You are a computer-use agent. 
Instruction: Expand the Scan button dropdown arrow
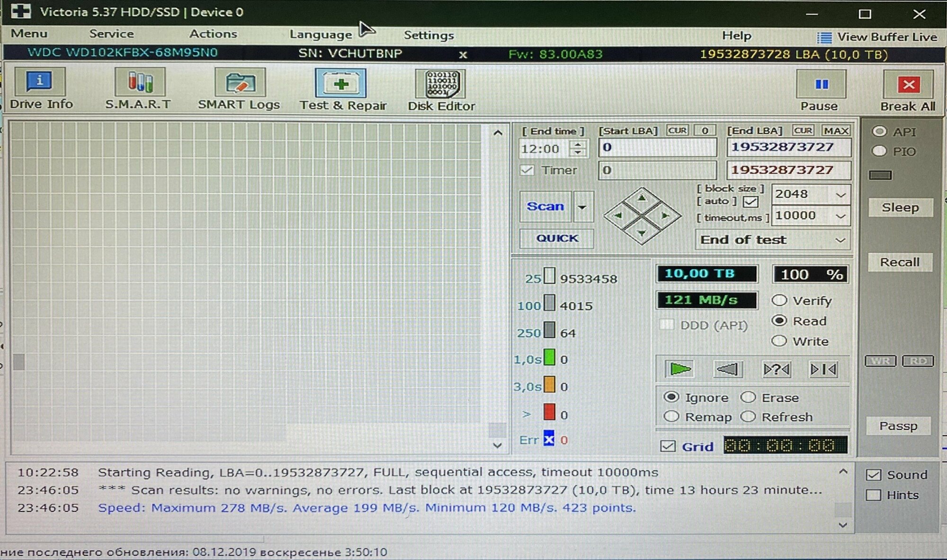pos(582,207)
